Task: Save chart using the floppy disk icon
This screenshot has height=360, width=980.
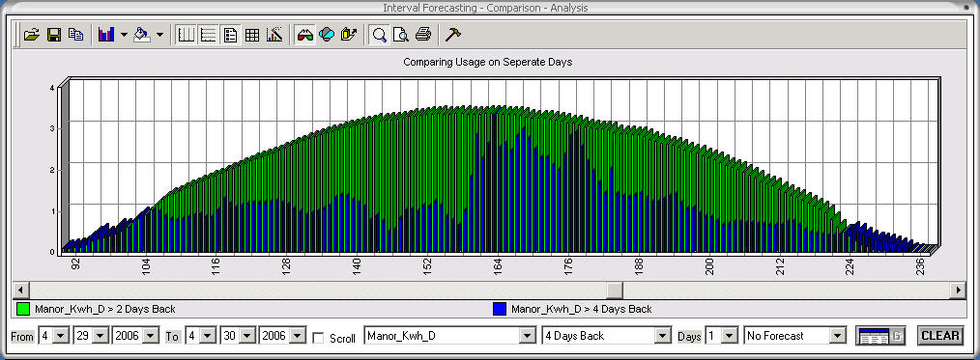Action: [x=54, y=35]
